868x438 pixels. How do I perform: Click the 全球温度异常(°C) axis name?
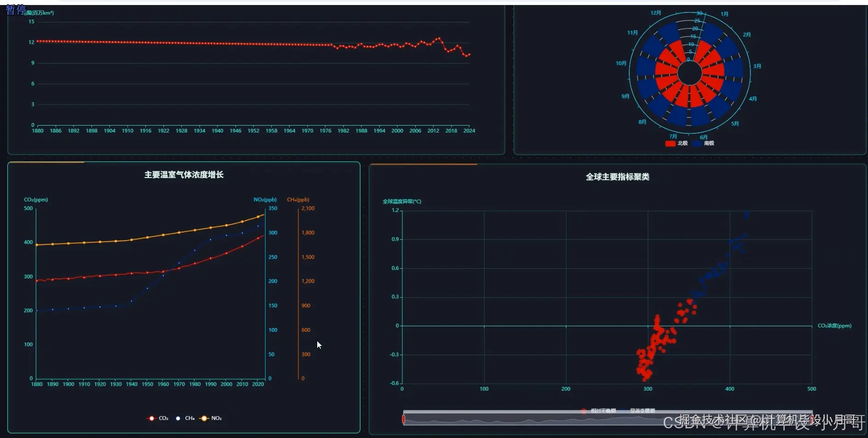coord(402,202)
